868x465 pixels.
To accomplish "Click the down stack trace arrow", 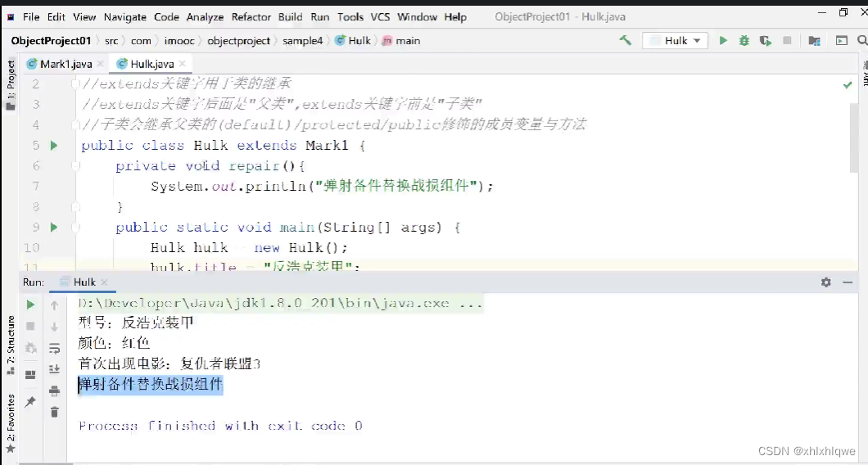I will [54, 327].
